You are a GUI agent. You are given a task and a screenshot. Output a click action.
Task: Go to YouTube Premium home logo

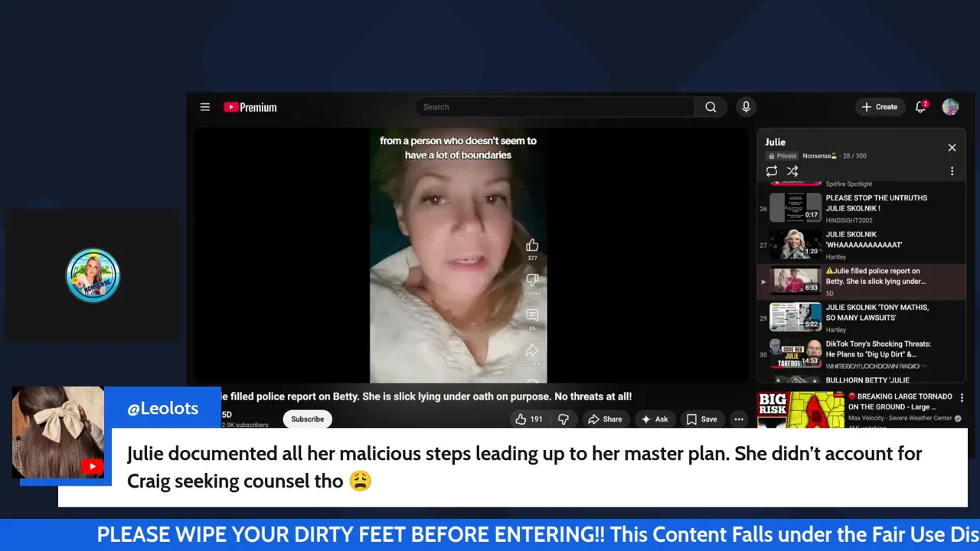pos(250,107)
